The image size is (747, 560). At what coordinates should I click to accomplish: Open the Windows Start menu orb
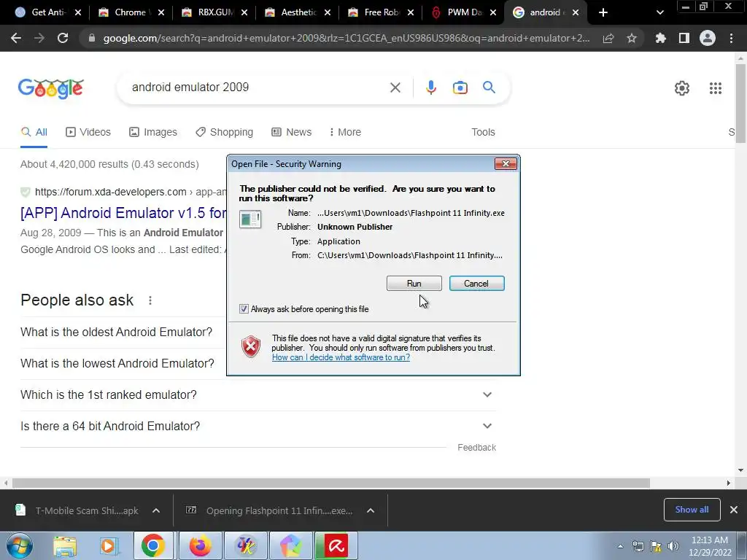click(x=20, y=545)
